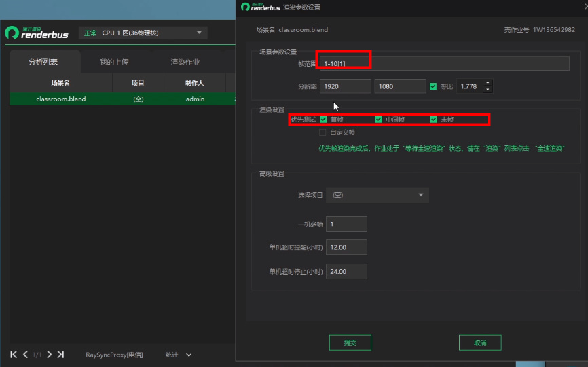Click the 提交 submit button
The image size is (588, 367).
[x=350, y=343]
